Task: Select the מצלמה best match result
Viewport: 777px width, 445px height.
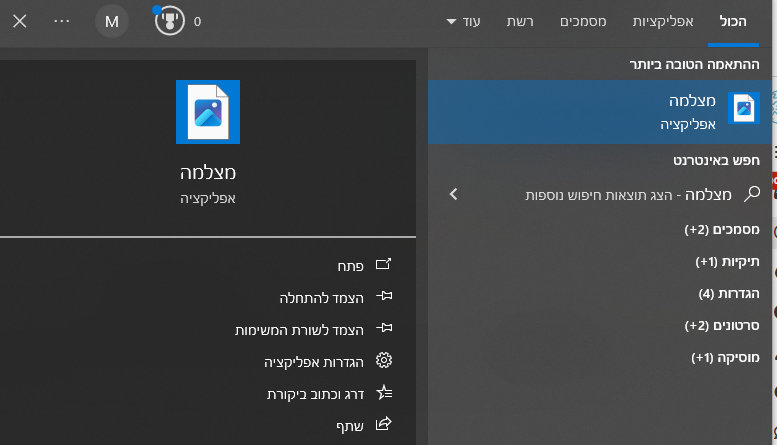Action: coord(600,112)
